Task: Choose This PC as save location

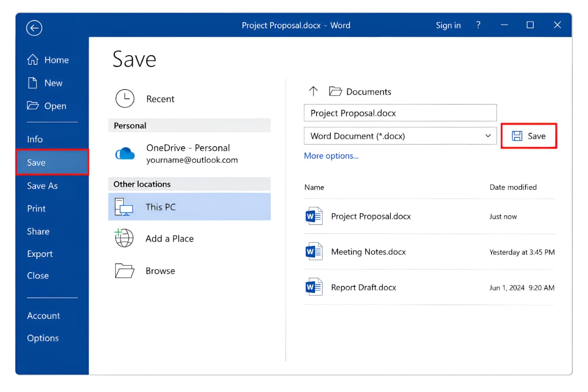Action: pyautogui.click(x=189, y=207)
